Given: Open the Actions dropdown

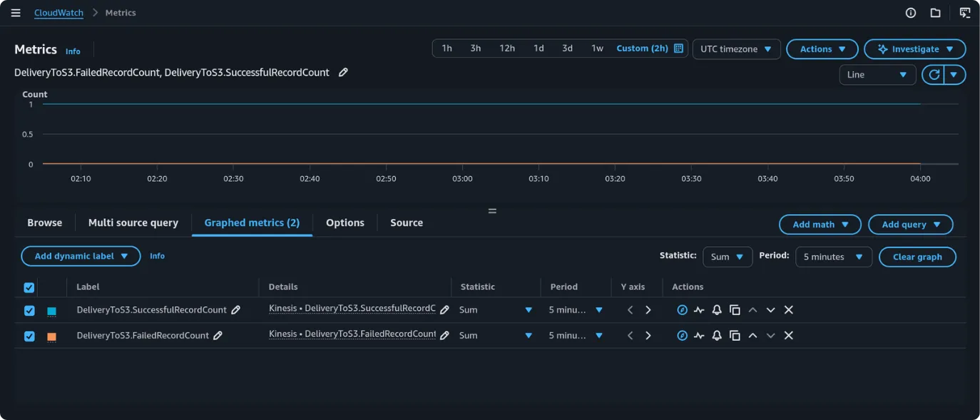Looking at the screenshot, I should (822, 49).
